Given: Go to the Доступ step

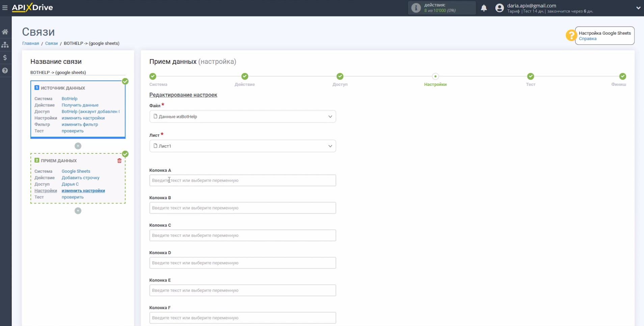Looking at the screenshot, I should 340,76.
